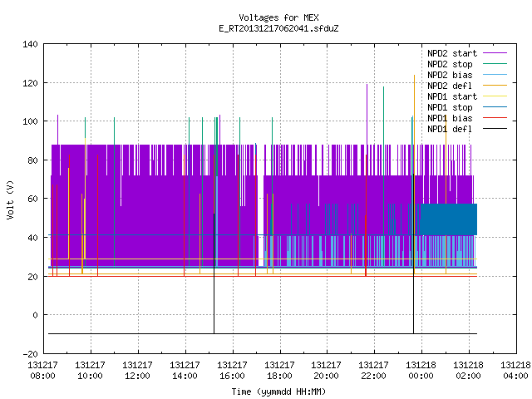Screen dimensions: 532x399
Task: Click the x-axis tick label 131218 00:00
Action: (x=421, y=371)
